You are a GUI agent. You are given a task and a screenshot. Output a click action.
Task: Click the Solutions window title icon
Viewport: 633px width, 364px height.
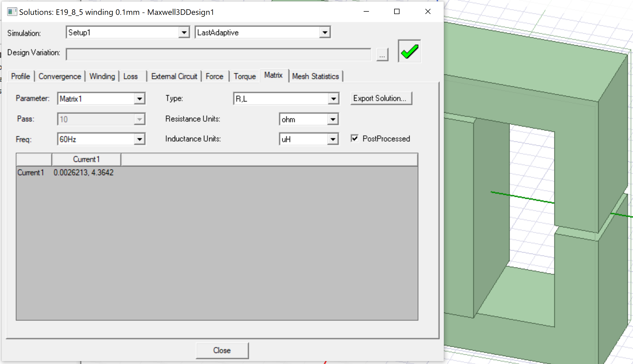12,12
